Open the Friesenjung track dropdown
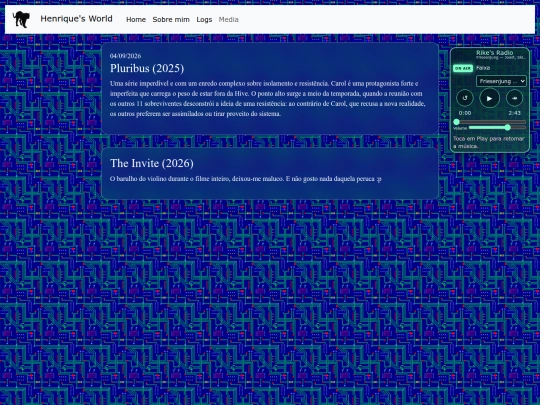The width and height of the screenshot is (540, 405). coord(501,81)
